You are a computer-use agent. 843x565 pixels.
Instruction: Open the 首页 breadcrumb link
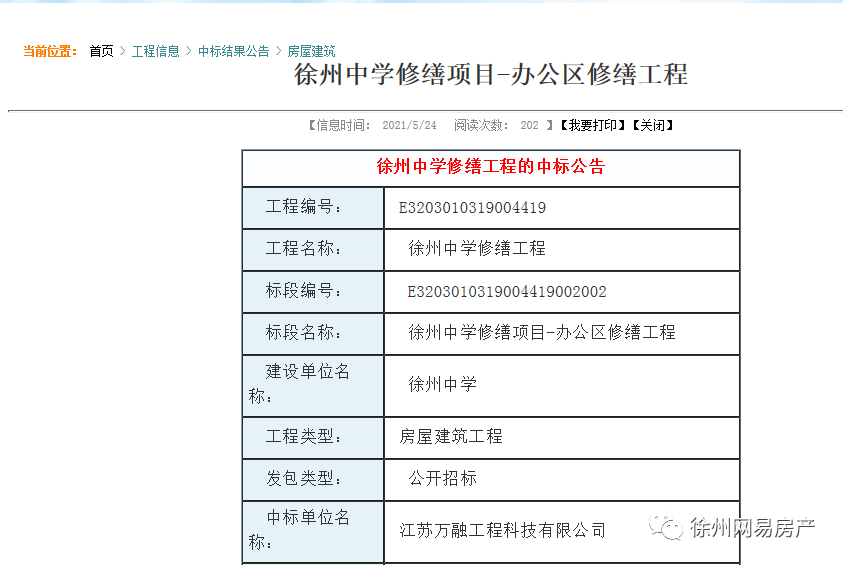101,51
